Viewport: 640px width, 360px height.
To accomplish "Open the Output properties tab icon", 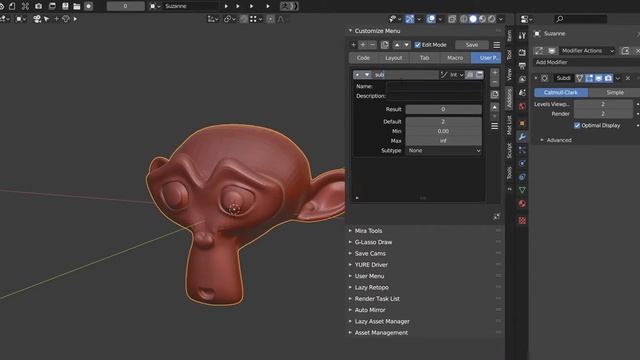I will pyautogui.click(x=522, y=66).
